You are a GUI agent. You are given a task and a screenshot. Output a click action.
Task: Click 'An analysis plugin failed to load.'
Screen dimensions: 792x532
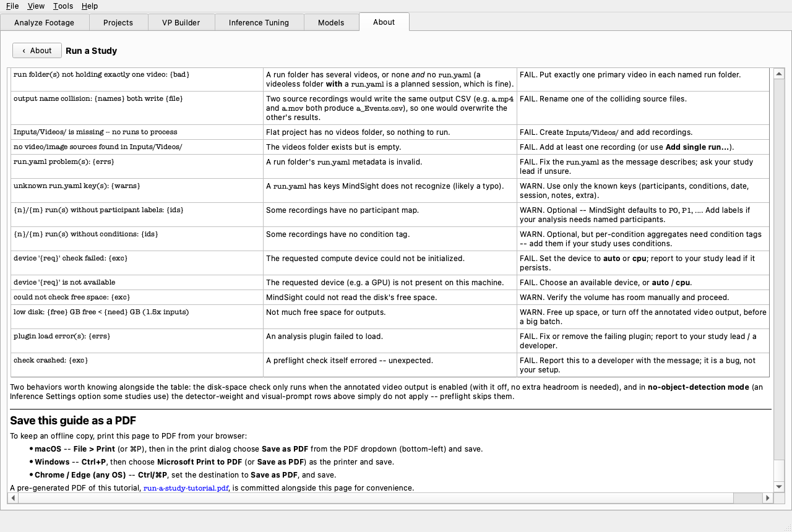[324, 337]
